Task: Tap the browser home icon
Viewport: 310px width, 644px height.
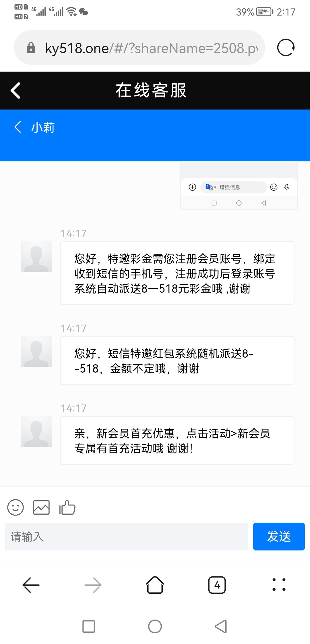Action: point(155,585)
